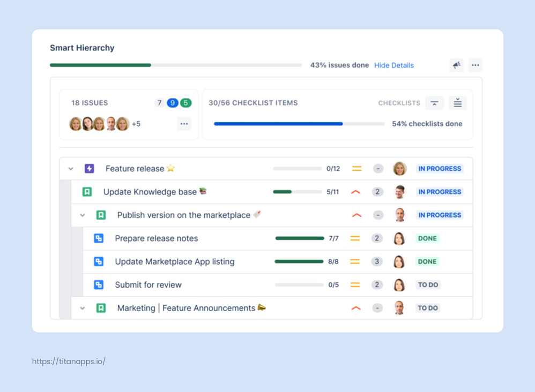Open TO DO status of Submit for review

(x=428, y=284)
